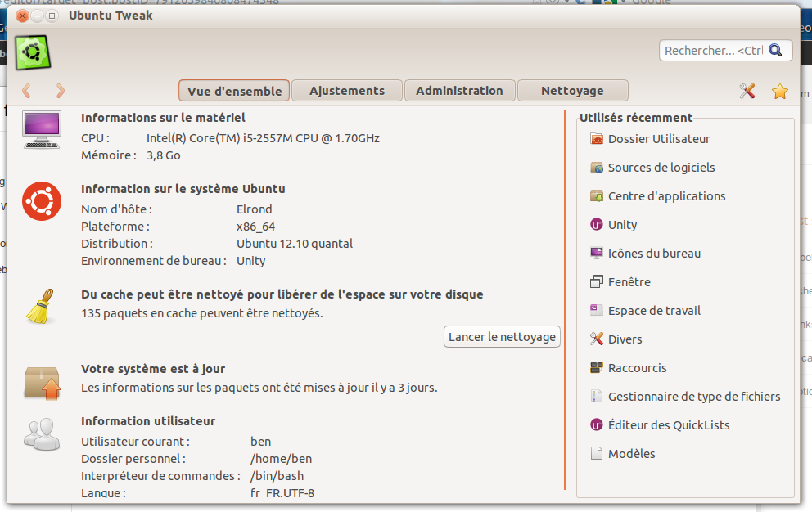Open Centre d'applications entry

point(666,196)
